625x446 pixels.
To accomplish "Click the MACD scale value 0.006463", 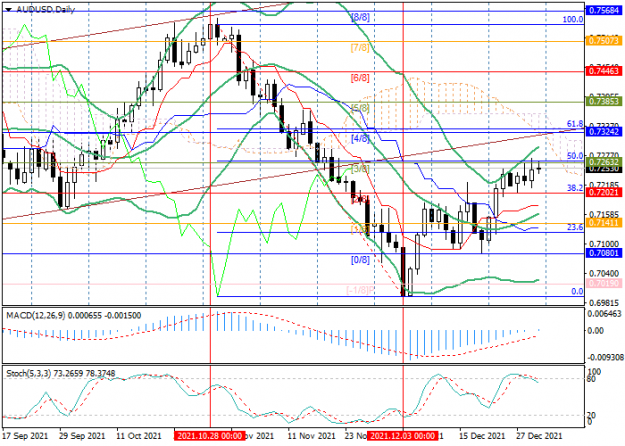I will 606,314.
